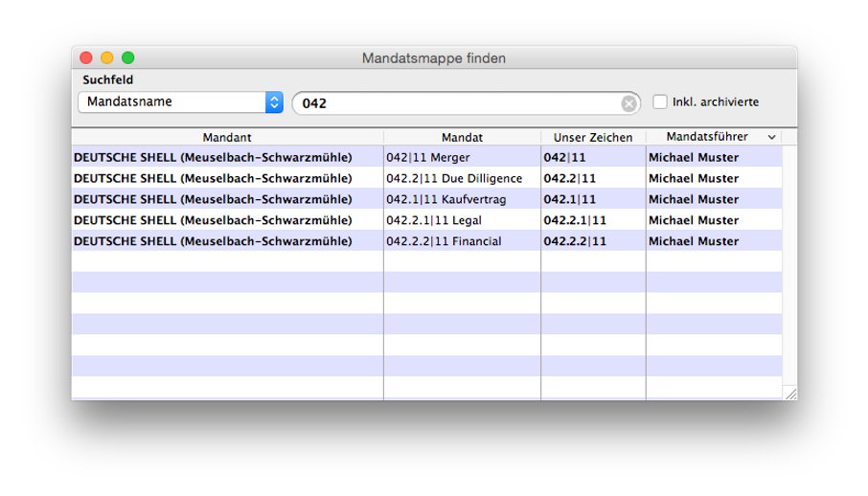Image resolution: width=868 pixels, height=496 pixels.
Task: Click the Unser Zeichen value 042.1|11
Action: (x=570, y=199)
